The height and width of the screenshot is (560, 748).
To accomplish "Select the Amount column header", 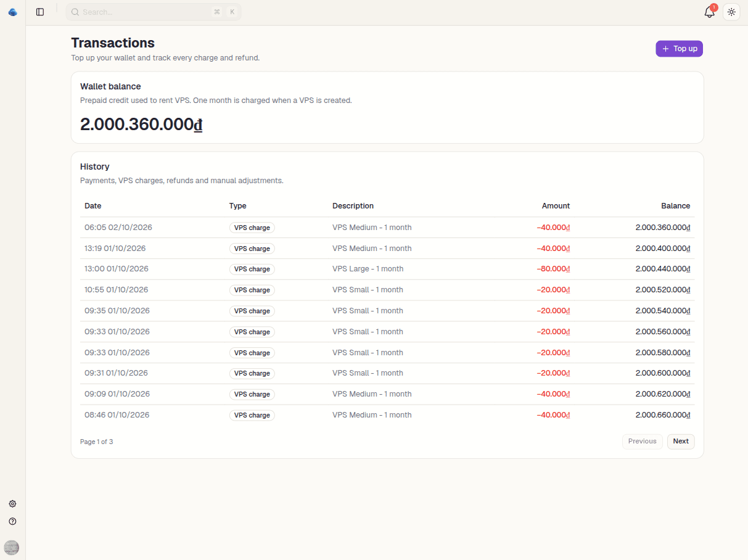I will pos(556,206).
